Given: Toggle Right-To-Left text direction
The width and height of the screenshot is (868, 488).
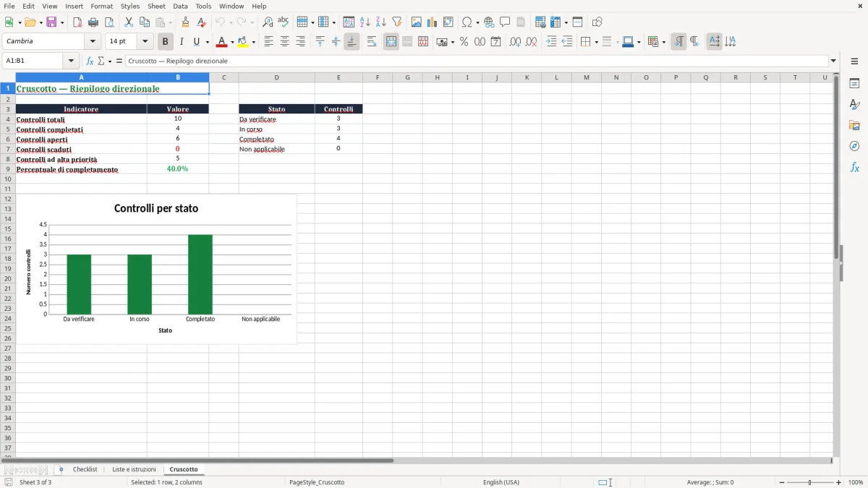Looking at the screenshot, I should click(694, 42).
